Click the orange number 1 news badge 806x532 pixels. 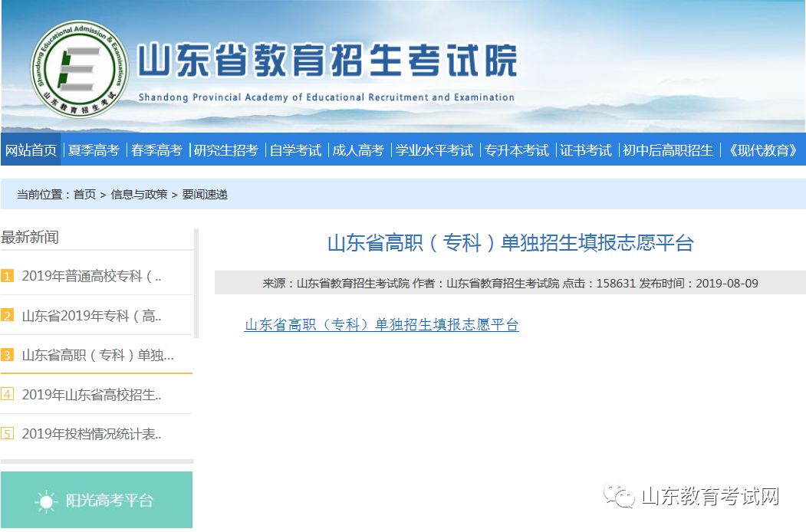coord(8,276)
